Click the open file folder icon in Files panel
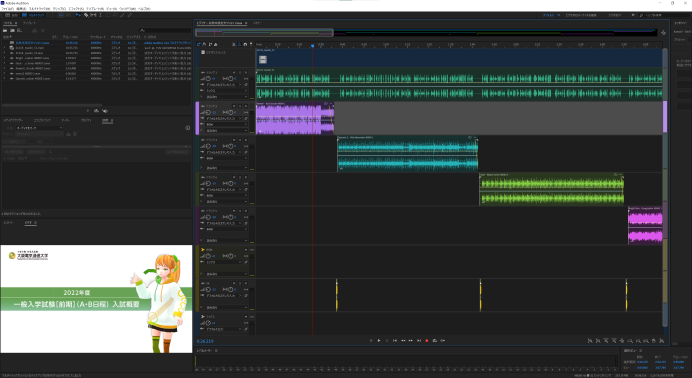This screenshot has height=378, width=692. click(5, 30)
